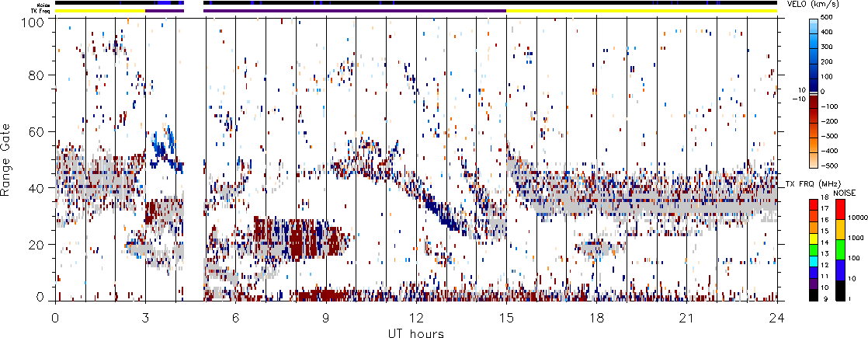Click the 24 tick label on UT axis
This screenshot has width=868, height=338.
777,317
